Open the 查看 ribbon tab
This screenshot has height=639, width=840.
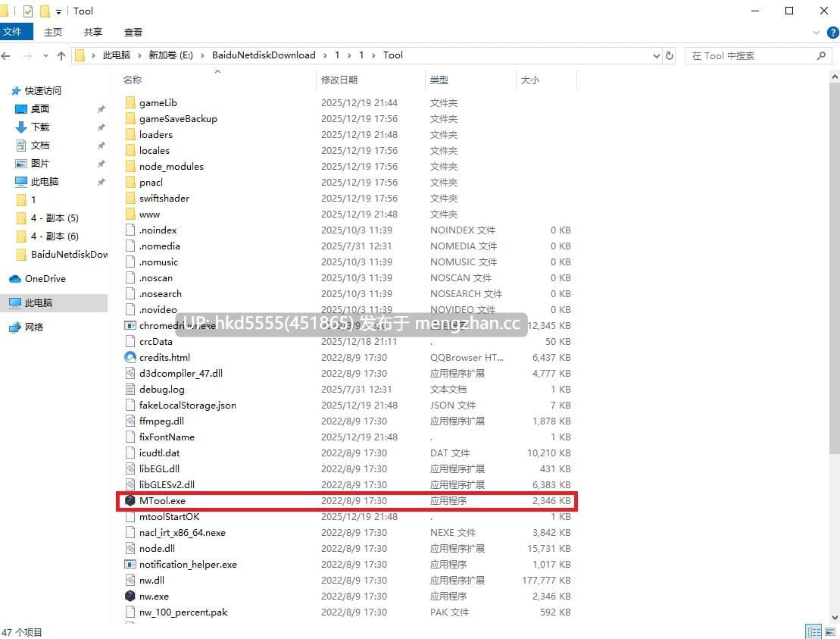[133, 32]
